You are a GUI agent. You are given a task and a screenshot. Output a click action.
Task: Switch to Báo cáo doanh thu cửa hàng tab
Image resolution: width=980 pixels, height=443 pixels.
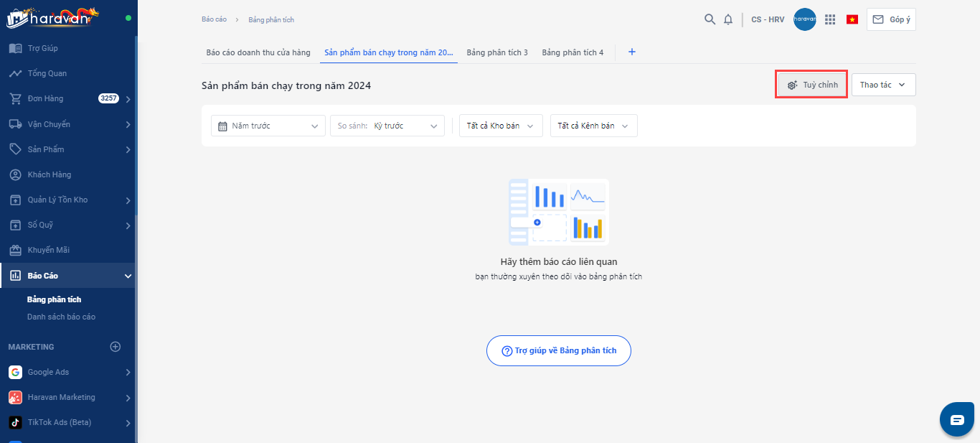tap(258, 52)
